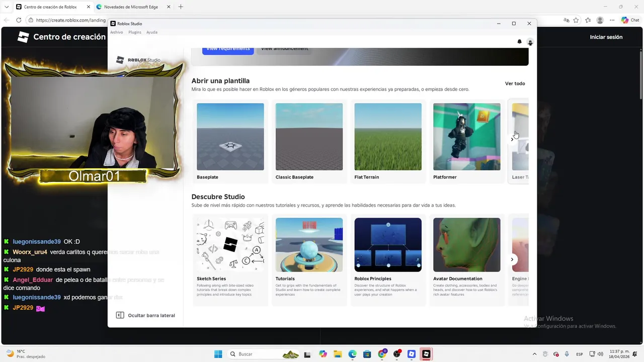Click 'Descubre Studio' heading

click(218, 197)
